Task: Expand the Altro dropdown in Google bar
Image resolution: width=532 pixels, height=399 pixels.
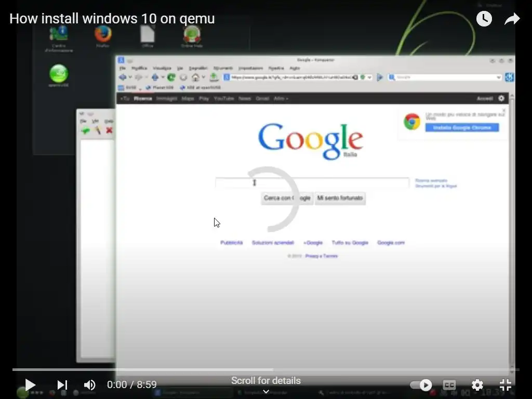Action: pyautogui.click(x=281, y=98)
